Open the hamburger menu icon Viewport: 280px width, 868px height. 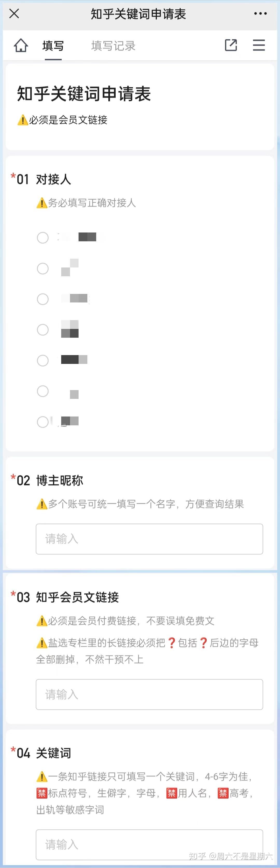(259, 45)
